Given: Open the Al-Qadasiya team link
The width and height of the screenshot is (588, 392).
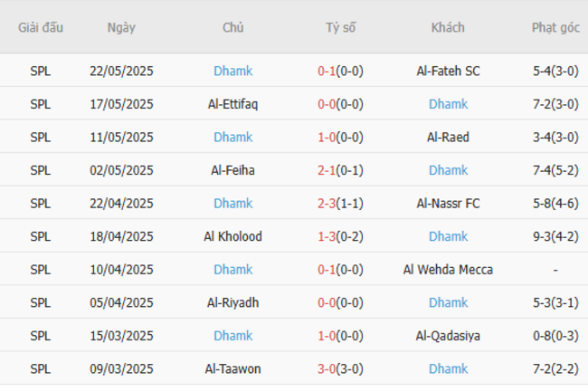Looking at the screenshot, I should click(448, 336).
